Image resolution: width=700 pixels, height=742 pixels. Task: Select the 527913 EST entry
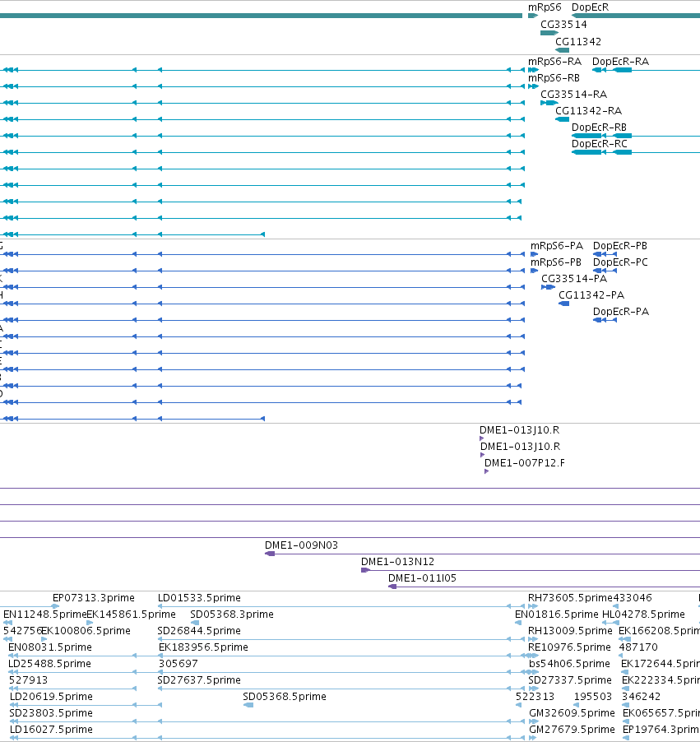[x=29, y=680]
